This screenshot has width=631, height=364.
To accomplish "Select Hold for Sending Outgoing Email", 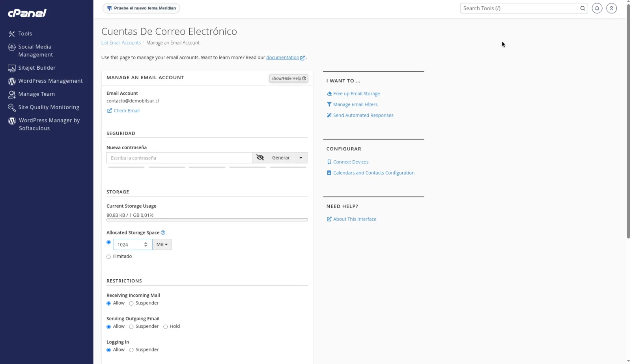I will pyautogui.click(x=166, y=327).
